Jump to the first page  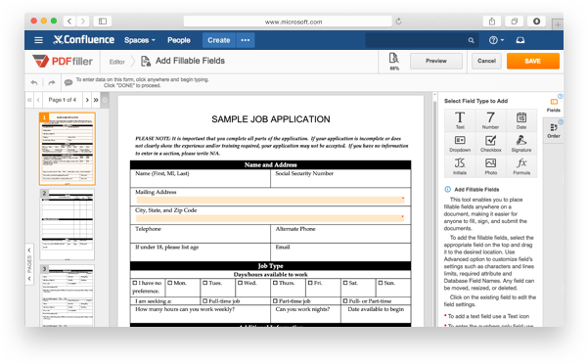coord(29,100)
